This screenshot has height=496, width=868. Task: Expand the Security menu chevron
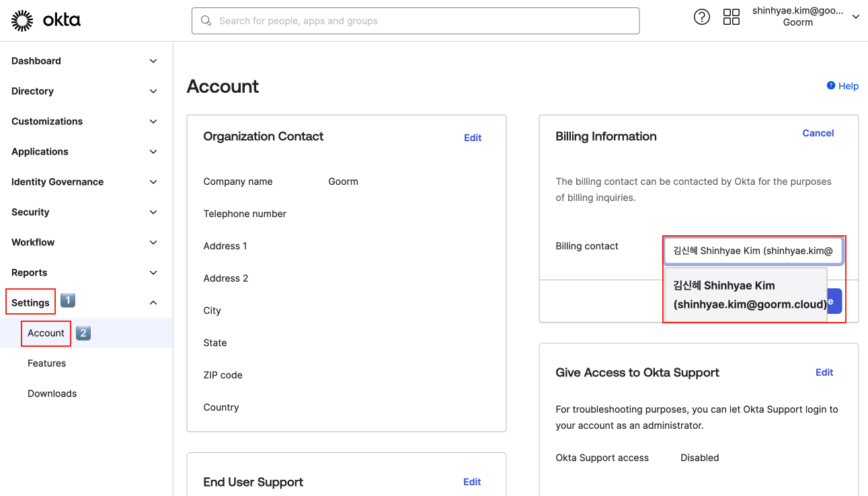153,212
